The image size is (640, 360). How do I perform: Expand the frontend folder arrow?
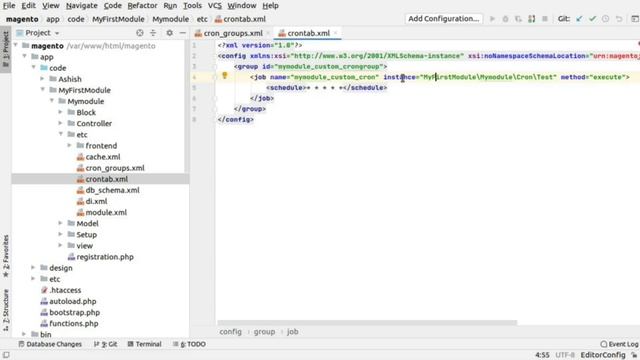[x=69, y=145]
